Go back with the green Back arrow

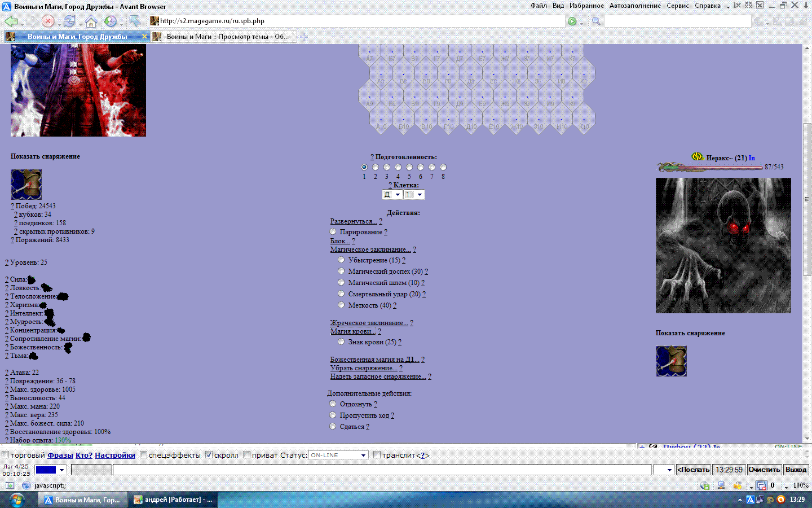click(11, 21)
